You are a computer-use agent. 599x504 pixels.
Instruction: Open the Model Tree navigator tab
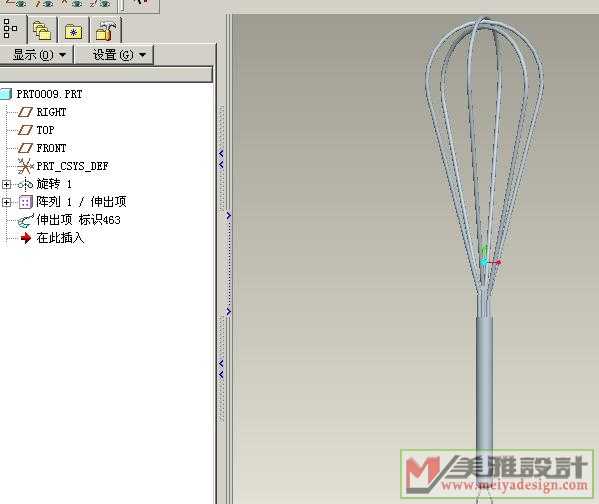pos(11,29)
